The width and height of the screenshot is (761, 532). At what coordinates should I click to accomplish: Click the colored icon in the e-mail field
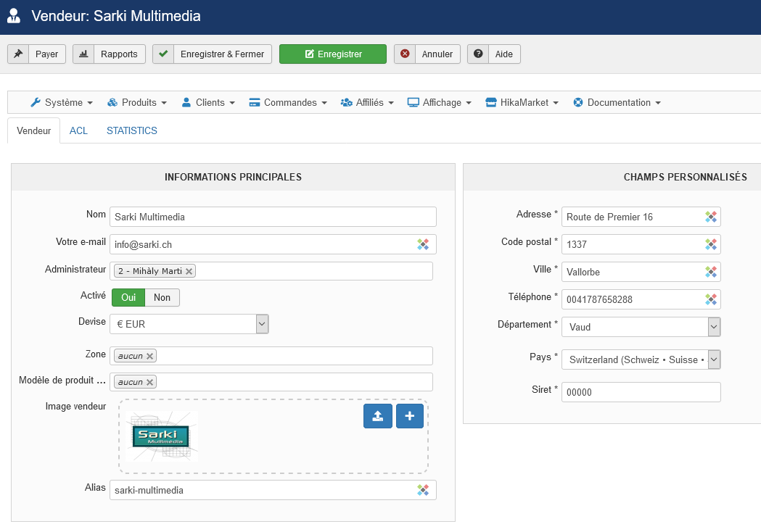coord(423,244)
